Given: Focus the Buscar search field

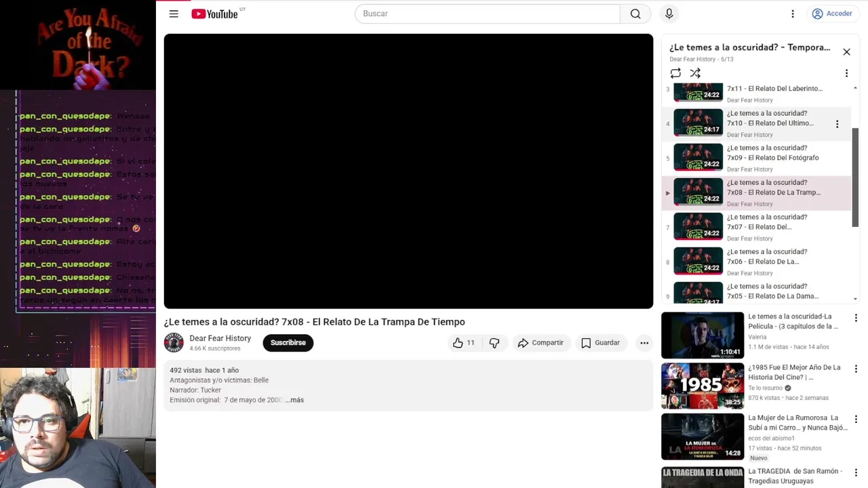Looking at the screenshot, I should [487, 14].
